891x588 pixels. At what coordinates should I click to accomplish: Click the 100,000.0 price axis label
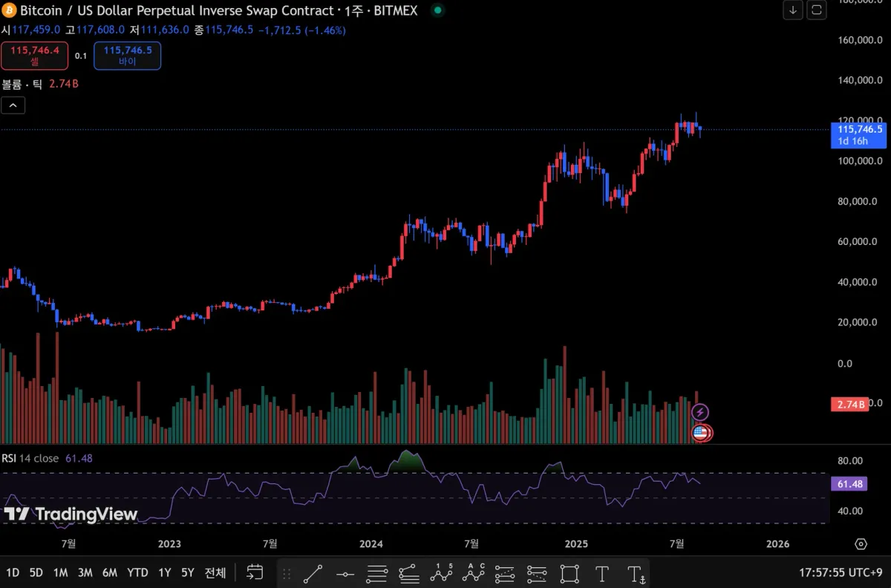point(860,161)
